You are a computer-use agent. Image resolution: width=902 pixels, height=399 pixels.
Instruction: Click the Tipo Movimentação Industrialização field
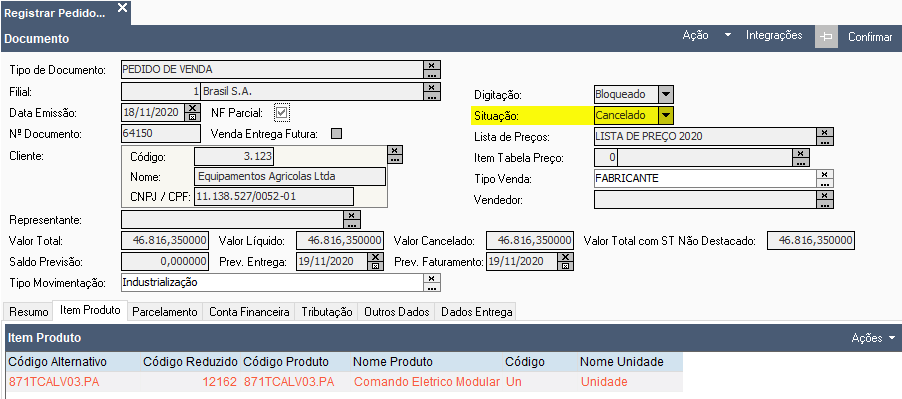pyautogui.click(x=272, y=282)
